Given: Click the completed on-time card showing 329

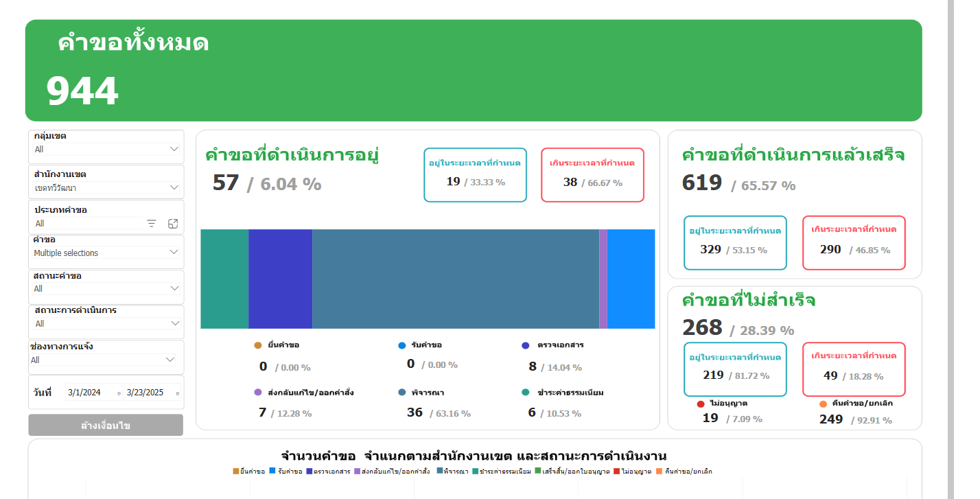Looking at the screenshot, I should 735,243.
